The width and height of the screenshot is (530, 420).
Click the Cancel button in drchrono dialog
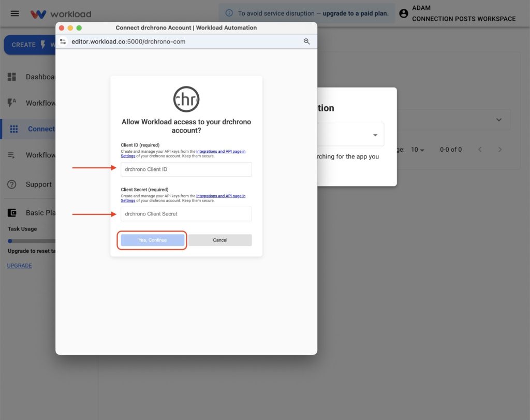tap(220, 240)
